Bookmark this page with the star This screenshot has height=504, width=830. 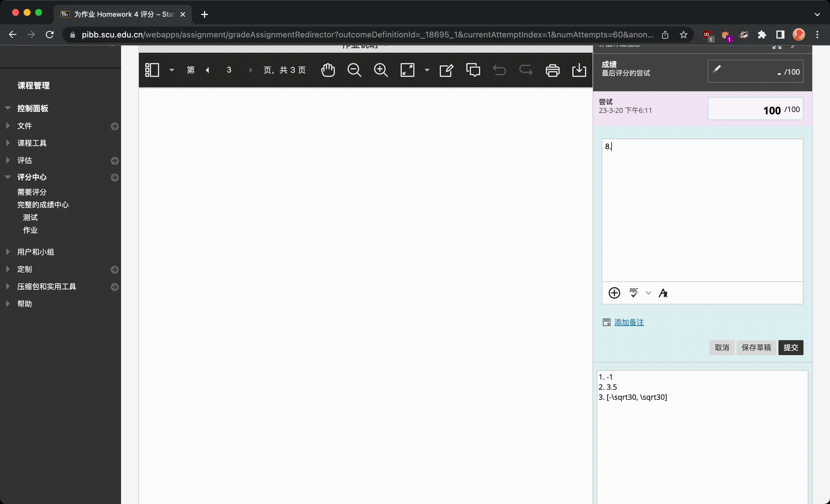[x=683, y=34]
